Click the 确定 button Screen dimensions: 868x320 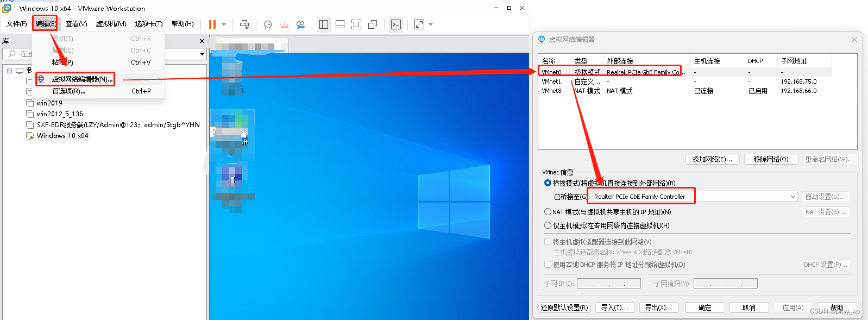[705, 308]
